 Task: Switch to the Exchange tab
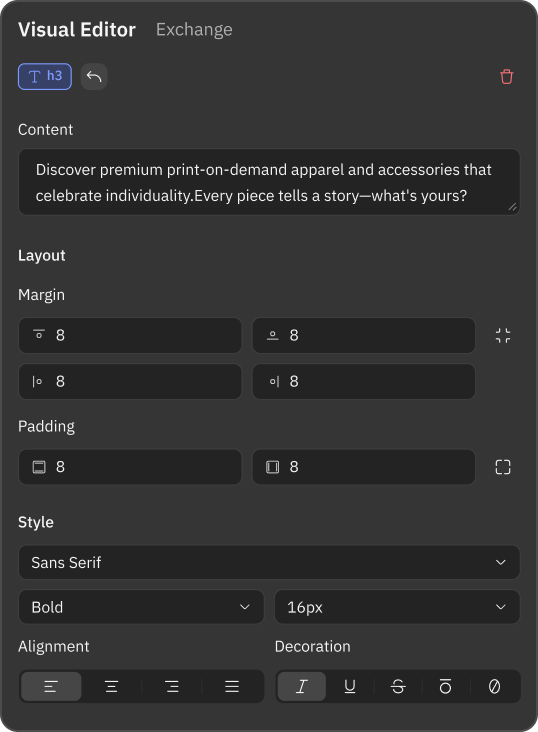click(194, 29)
